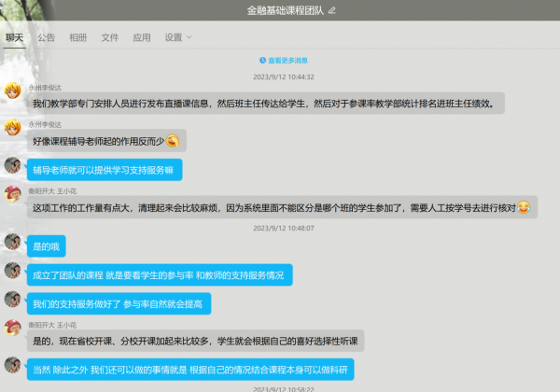The width and height of the screenshot is (560, 392).
Task: Select the 是的哦 message bubble
Action: tap(46, 246)
